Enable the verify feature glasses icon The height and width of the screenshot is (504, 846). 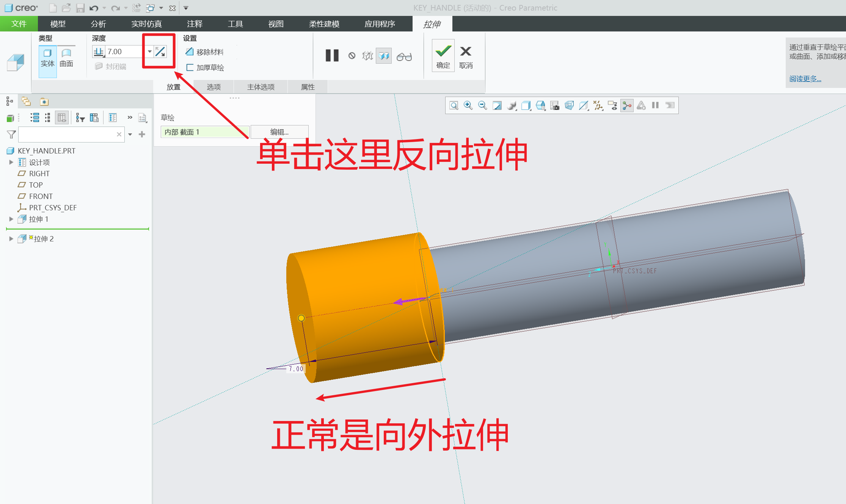[x=404, y=56]
